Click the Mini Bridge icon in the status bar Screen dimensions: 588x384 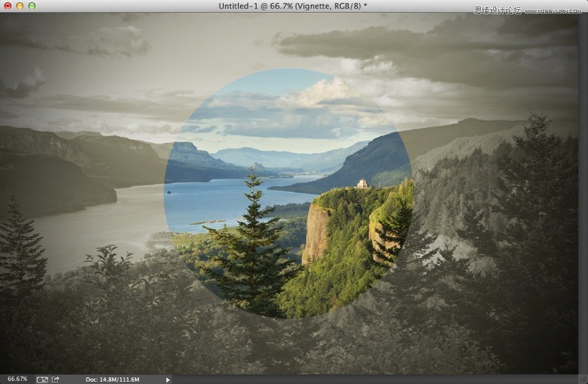42,377
